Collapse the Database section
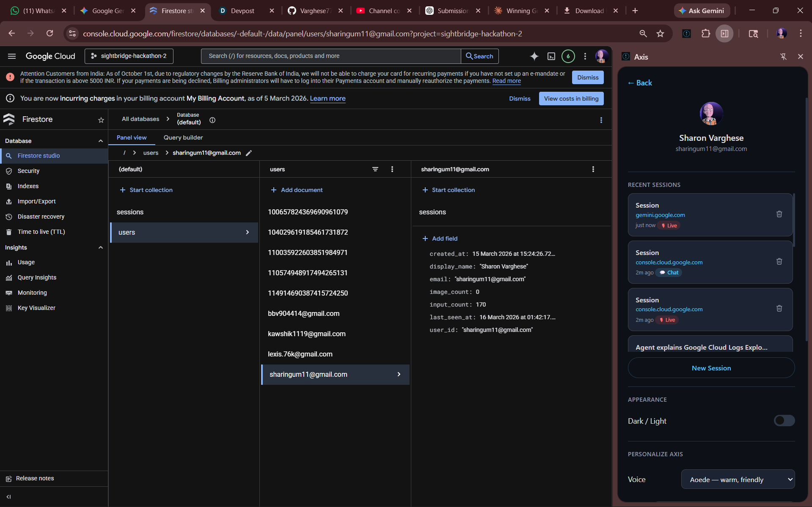The height and width of the screenshot is (507, 812). coord(100,141)
